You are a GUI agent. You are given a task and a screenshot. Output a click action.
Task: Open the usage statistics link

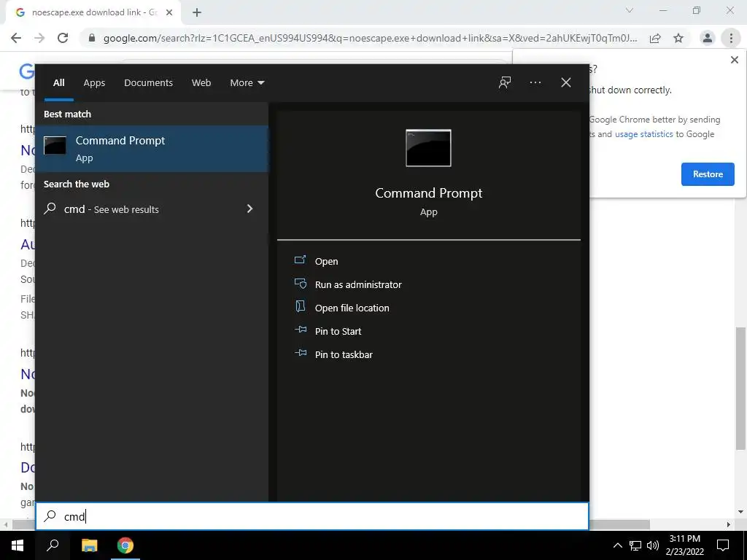coord(643,134)
